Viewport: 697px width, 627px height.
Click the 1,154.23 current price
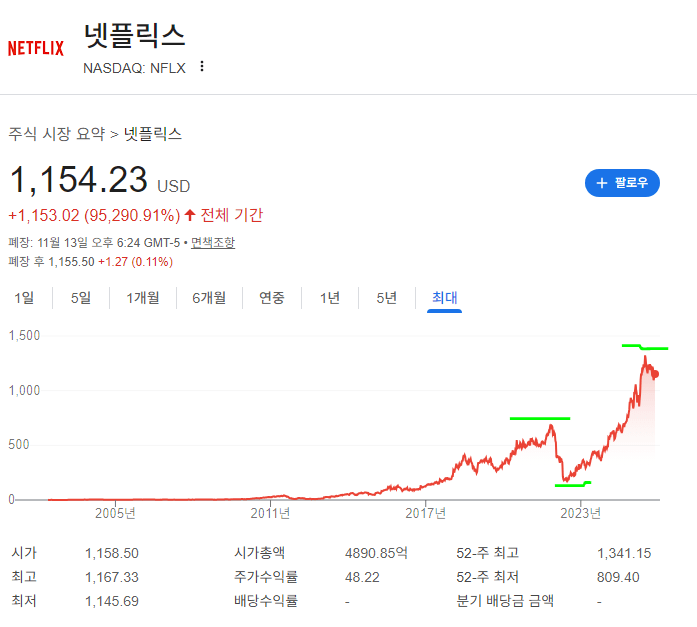click(x=79, y=180)
